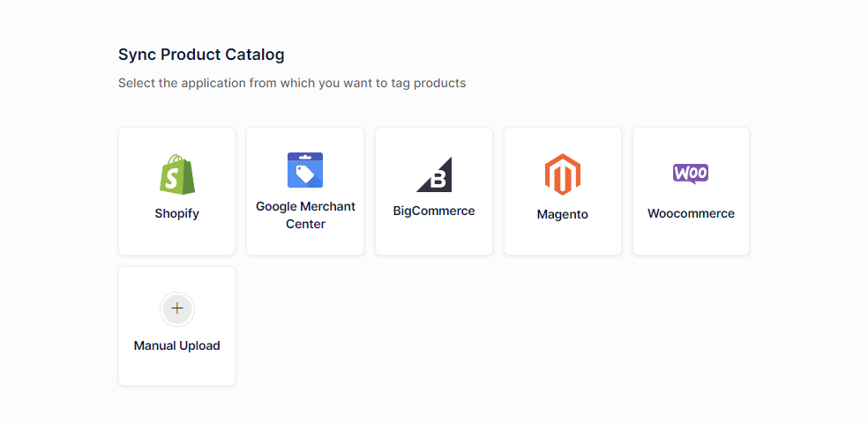The image size is (868, 423).
Task: Choose the Google Merchant Center card
Action: click(305, 242)
